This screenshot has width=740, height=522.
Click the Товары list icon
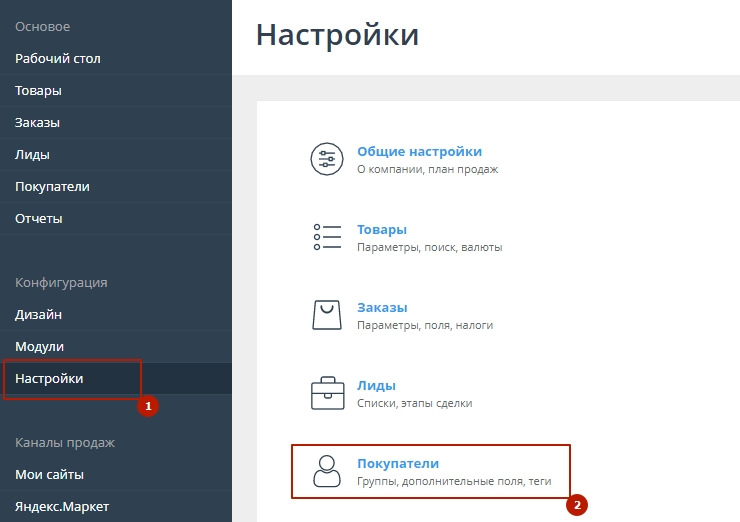click(x=327, y=237)
